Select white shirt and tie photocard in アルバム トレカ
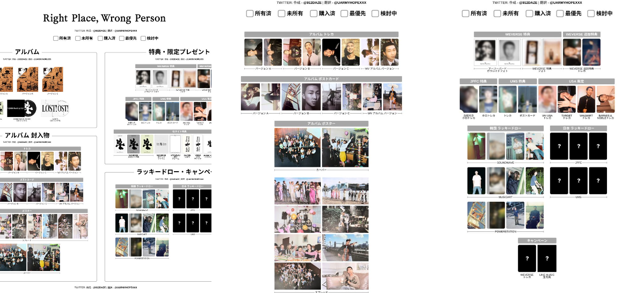The image size is (644, 293). tap(311, 53)
